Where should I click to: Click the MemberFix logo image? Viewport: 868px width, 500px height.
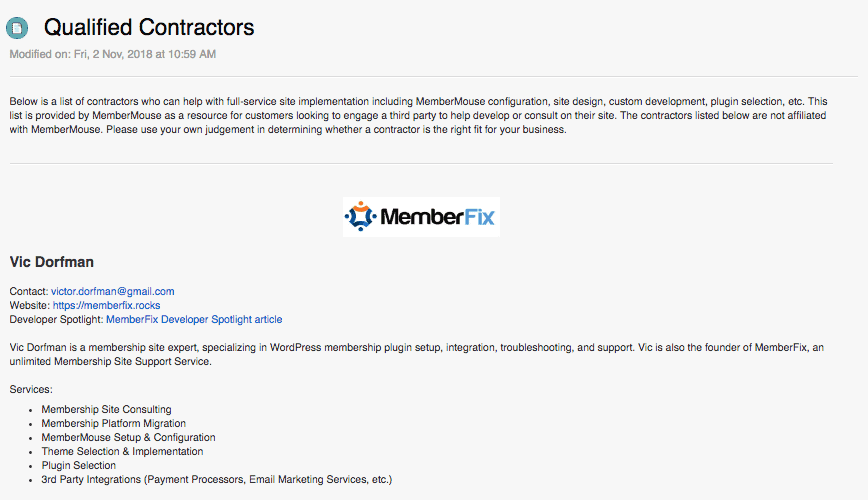pos(420,216)
